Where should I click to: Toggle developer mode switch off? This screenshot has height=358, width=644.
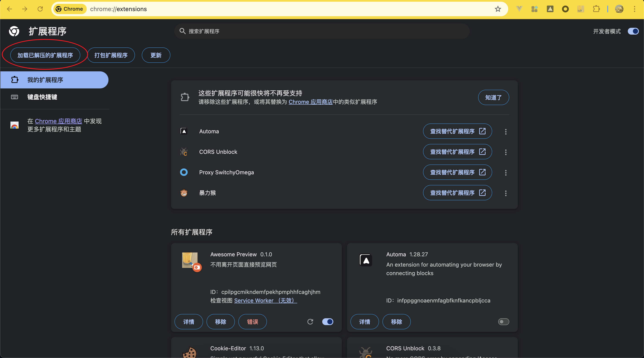pyautogui.click(x=633, y=31)
